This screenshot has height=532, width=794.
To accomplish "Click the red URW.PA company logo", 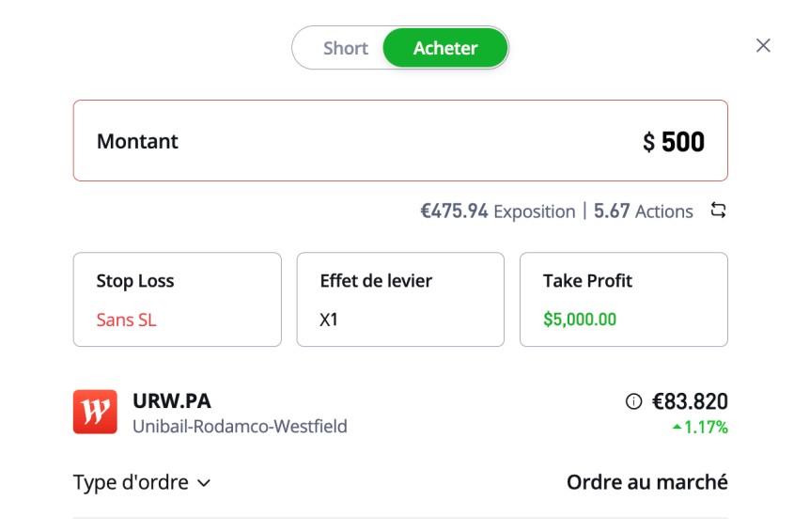I will pyautogui.click(x=95, y=412).
